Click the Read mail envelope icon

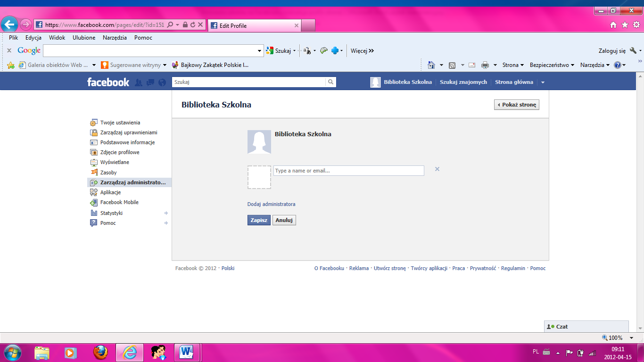tap(472, 65)
